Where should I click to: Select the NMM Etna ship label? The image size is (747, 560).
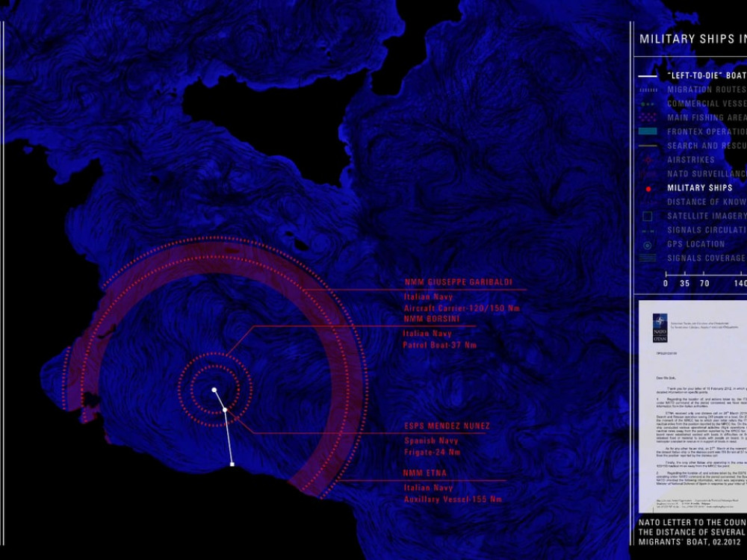click(425, 473)
